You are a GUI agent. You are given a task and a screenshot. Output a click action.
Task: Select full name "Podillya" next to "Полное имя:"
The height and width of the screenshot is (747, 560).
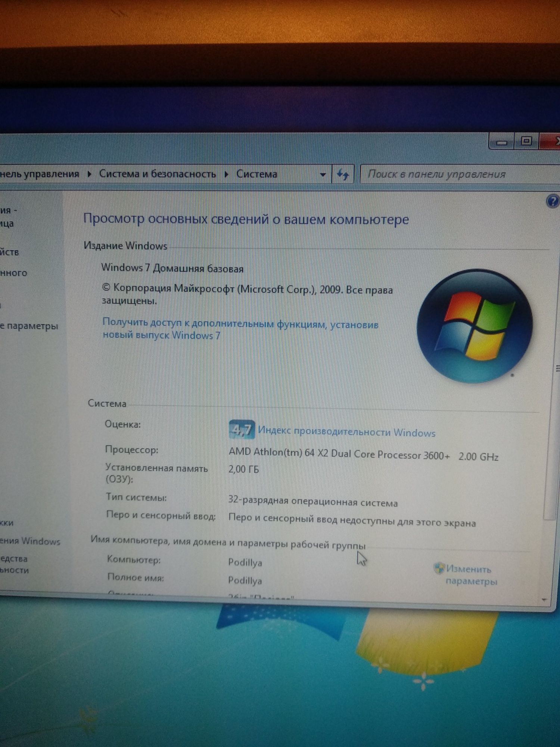click(245, 580)
